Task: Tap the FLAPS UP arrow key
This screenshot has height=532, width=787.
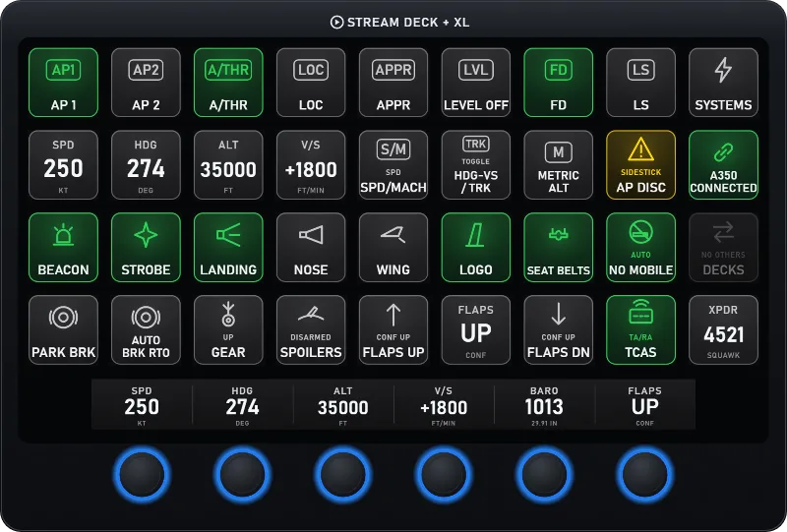Action: pos(393,329)
